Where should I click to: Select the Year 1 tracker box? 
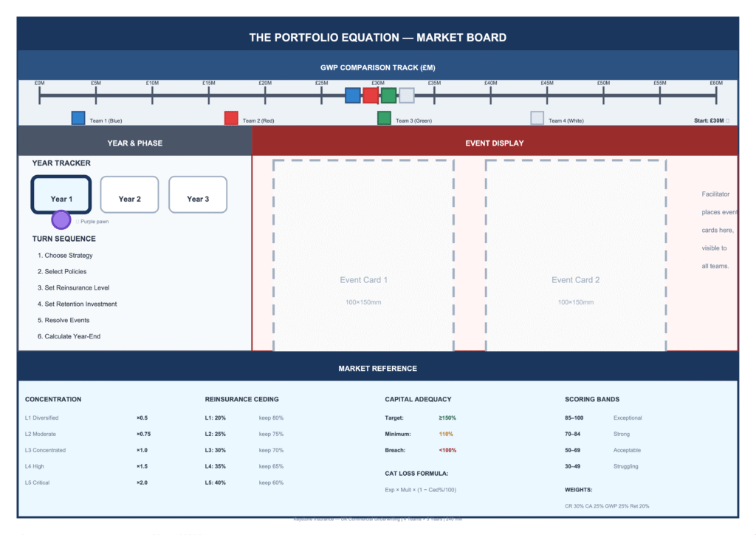tap(61, 195)
